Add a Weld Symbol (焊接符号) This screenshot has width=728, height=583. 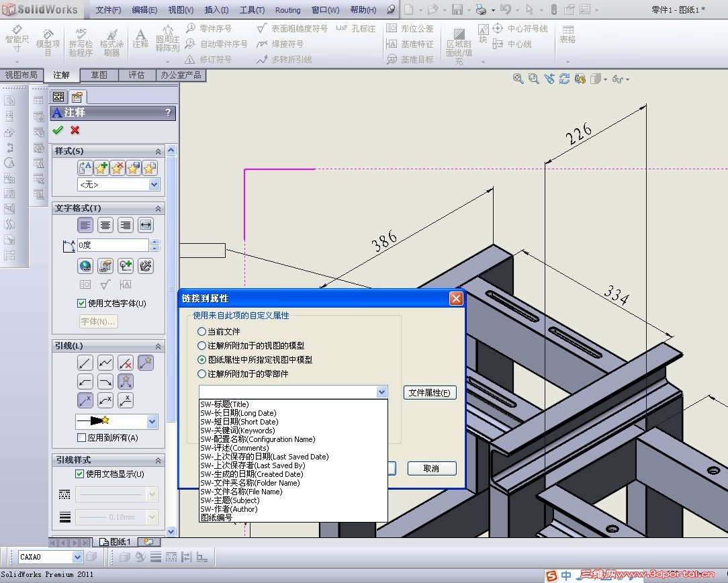[281, 44]
